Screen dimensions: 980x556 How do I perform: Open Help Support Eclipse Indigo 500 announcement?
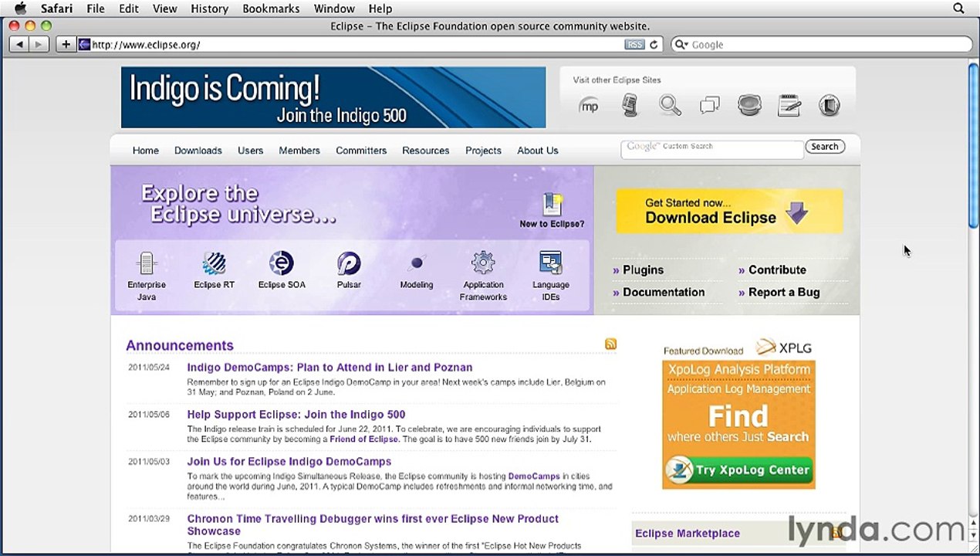tap(296, 415)
